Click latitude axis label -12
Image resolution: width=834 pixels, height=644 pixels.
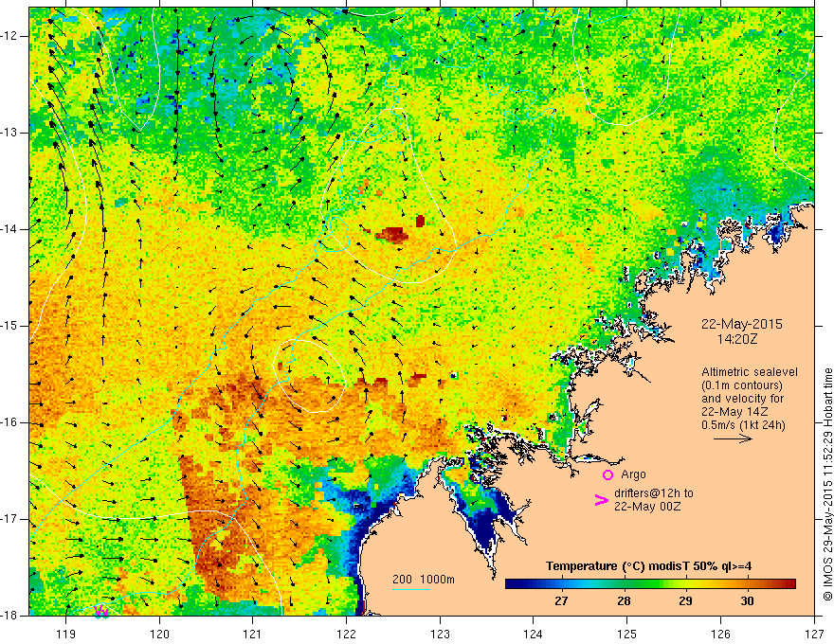pos(9,36)
